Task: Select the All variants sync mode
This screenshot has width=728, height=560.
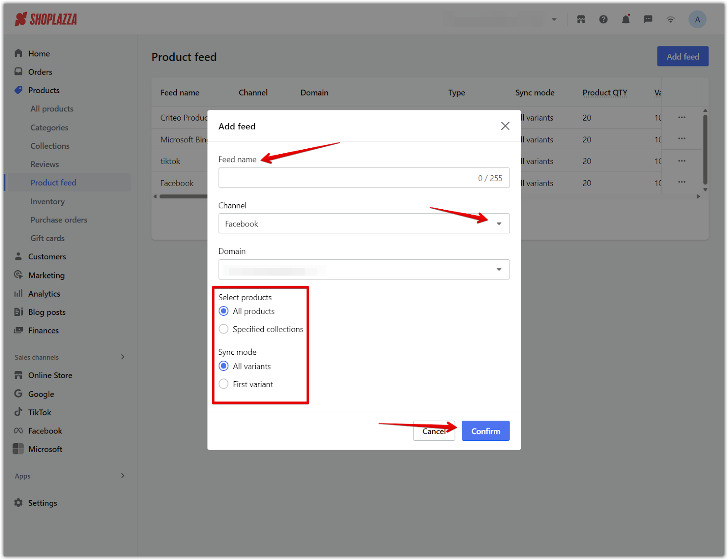Action: [x=223, y=366]
